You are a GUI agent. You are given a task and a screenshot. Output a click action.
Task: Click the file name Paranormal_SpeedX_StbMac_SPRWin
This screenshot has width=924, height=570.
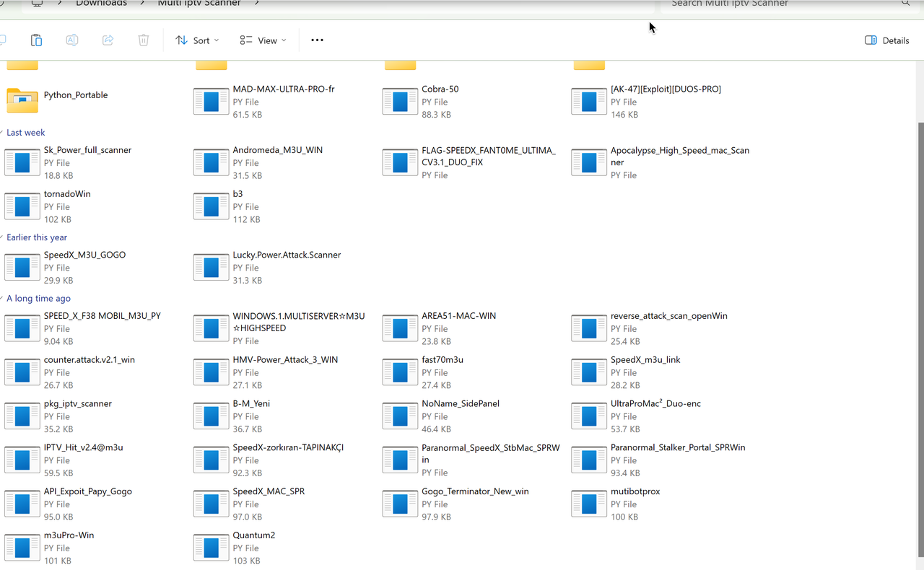click(491, 454)
